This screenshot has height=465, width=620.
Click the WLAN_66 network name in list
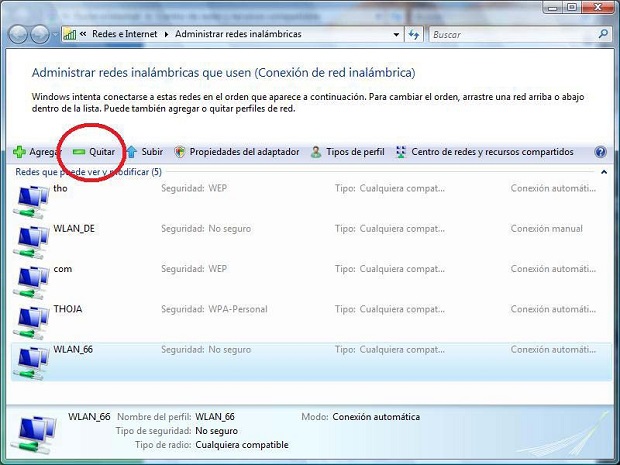pos(73,349)
